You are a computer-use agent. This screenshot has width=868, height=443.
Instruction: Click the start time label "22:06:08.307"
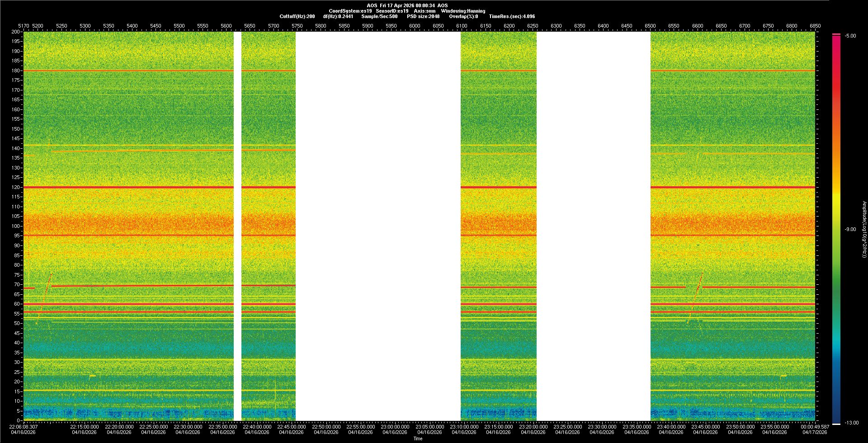click(24, 427)
